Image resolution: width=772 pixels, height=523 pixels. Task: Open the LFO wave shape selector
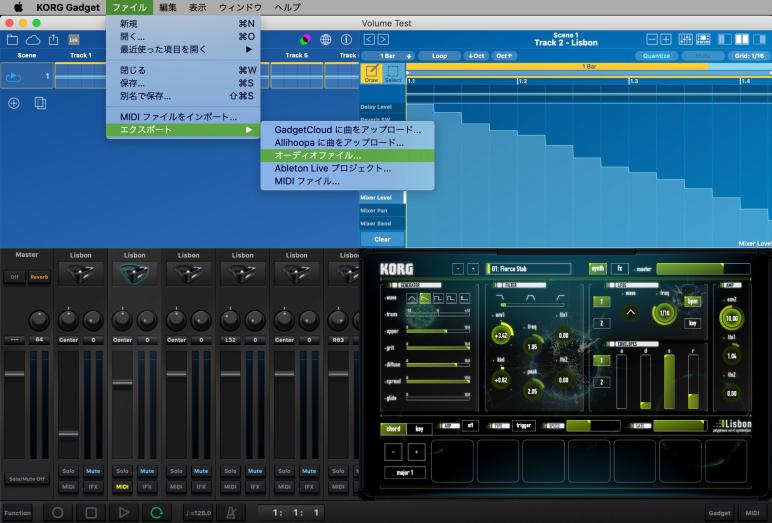click(630, 312)
